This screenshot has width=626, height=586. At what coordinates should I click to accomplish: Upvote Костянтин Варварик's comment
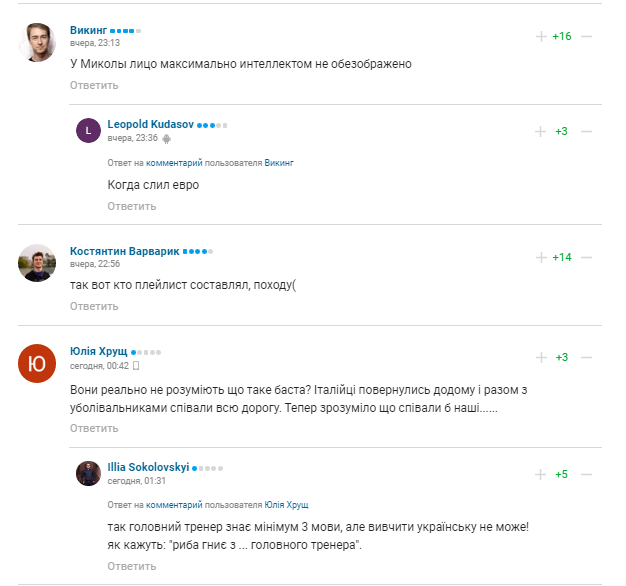541,257
